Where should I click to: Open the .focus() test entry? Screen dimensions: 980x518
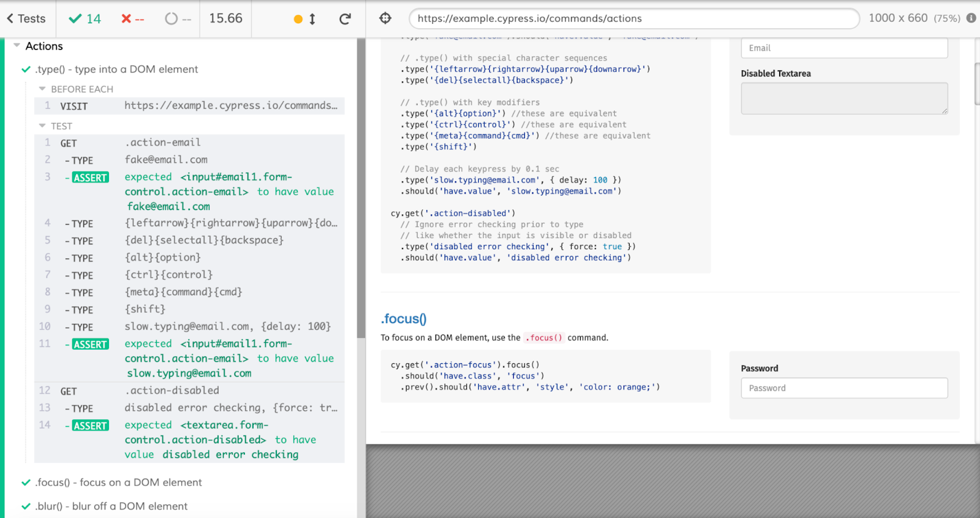118,482
